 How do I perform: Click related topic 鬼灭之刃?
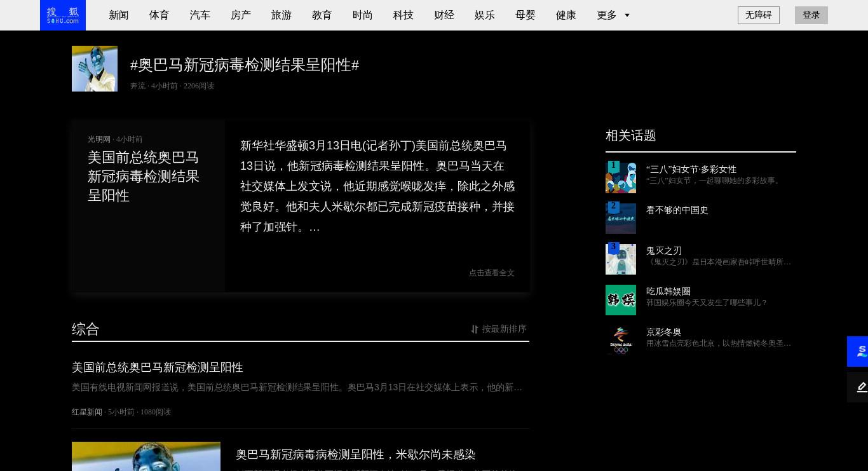(664, 250)
